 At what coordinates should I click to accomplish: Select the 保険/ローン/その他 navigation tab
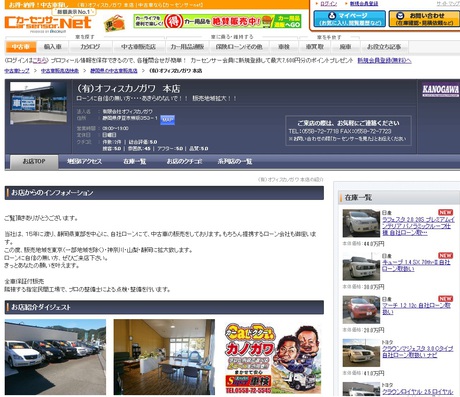pyautogui.click(x=239, y=47)
